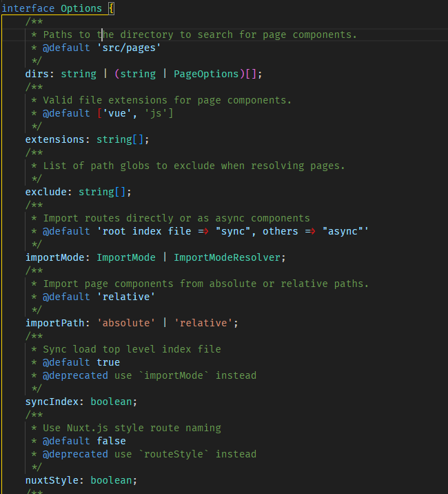
Task: Click the 'nuxtStyle' property name
Action: coord(52,480)
